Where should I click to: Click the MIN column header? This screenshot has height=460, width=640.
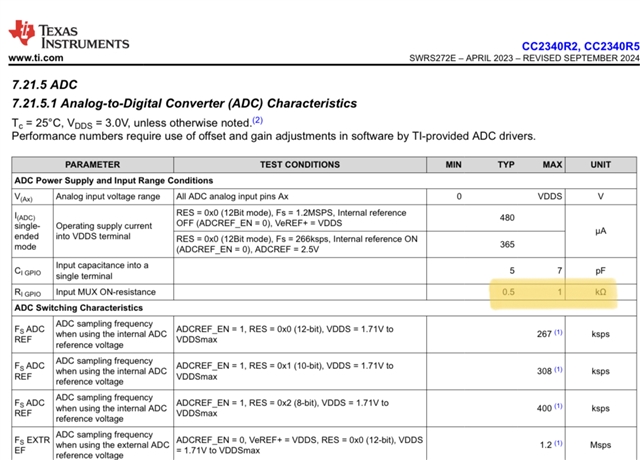[453, 164]
